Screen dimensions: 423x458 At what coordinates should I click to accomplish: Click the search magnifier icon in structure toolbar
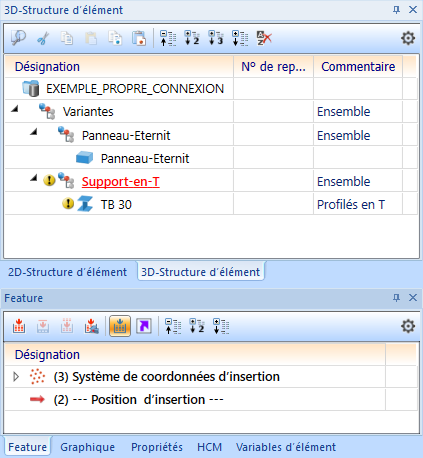(x=18, y=38)
